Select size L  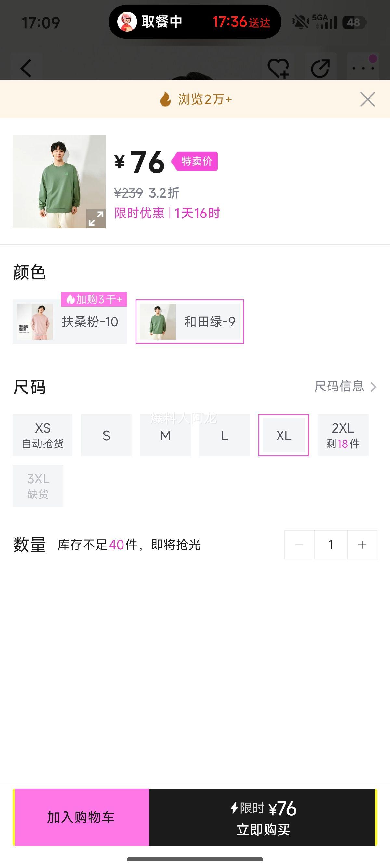coord(224,435)
